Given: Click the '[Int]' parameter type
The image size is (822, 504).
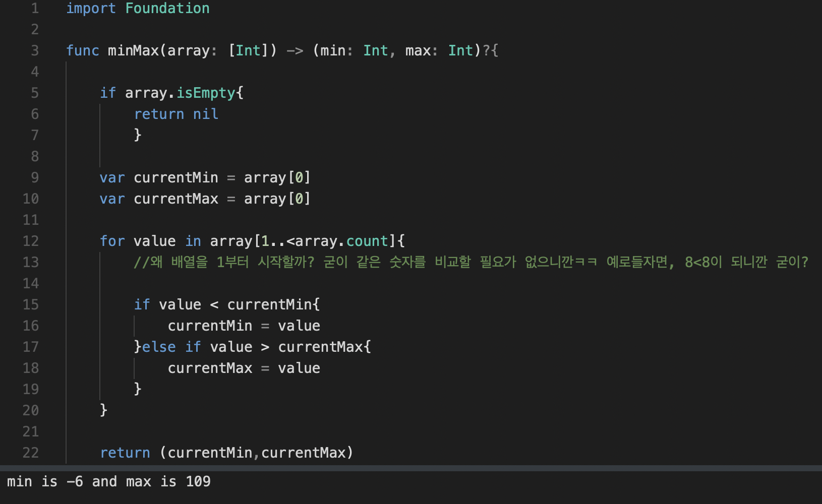Looking at the screenshot, I should (x=248, y=50).
